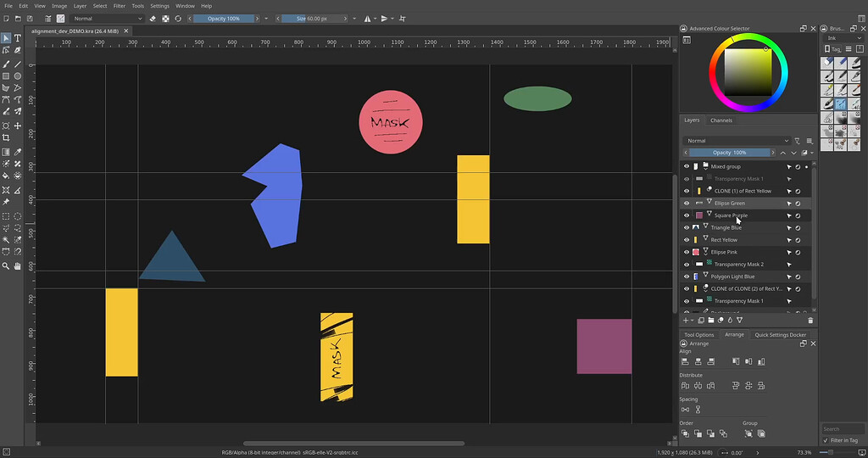The height and width of the screenshot is (458, 868).
Task: Ungroup shapes in Arrange docker
Action: tap(761, 433)
